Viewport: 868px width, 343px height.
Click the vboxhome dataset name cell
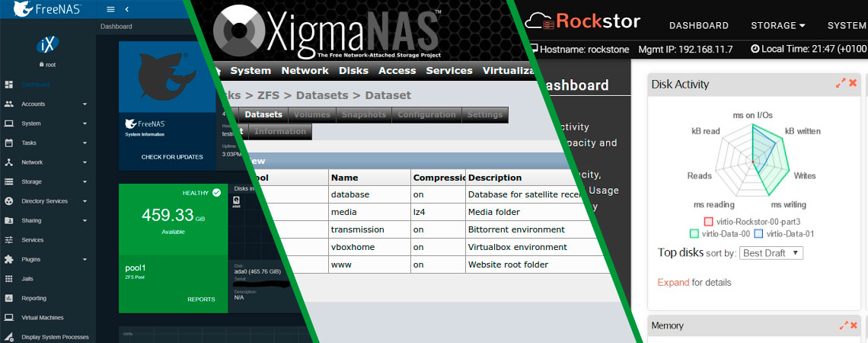(x=370, y=247)
